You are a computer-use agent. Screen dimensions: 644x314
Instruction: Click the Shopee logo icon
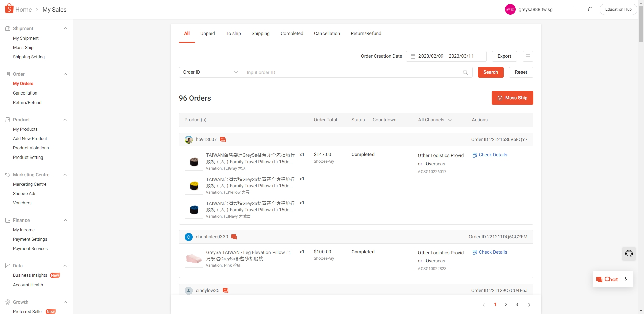(x=9, y=9)
